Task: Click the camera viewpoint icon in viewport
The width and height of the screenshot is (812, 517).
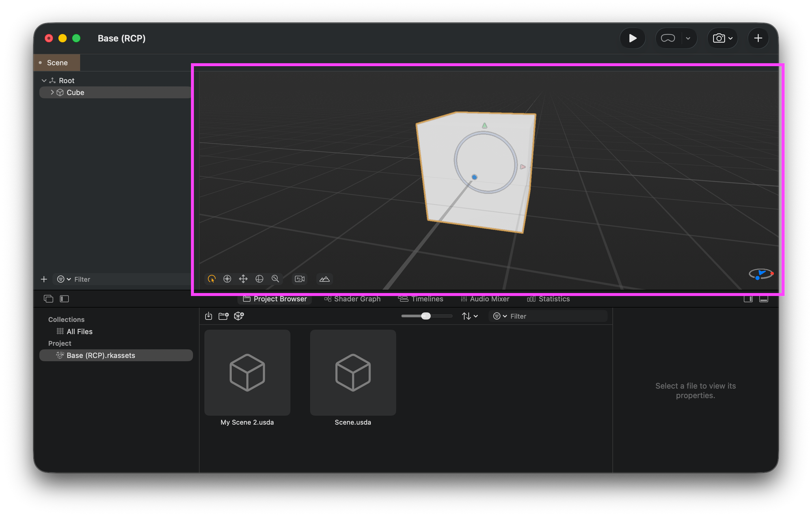Action: [300, 279]
